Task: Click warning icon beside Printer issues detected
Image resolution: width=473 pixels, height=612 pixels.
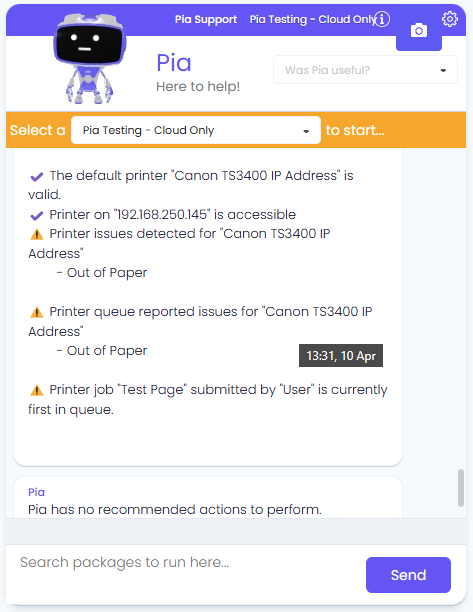Action: [37, 234]
